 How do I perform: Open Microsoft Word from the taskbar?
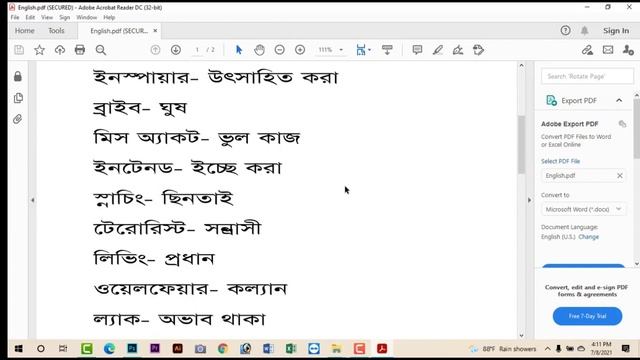point(268,349)
